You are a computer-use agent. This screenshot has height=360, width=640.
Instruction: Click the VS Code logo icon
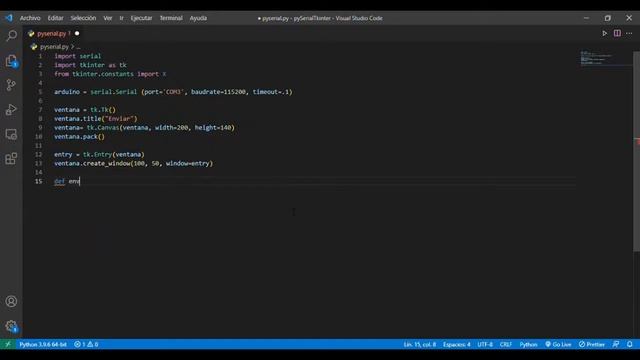point(9,18)
